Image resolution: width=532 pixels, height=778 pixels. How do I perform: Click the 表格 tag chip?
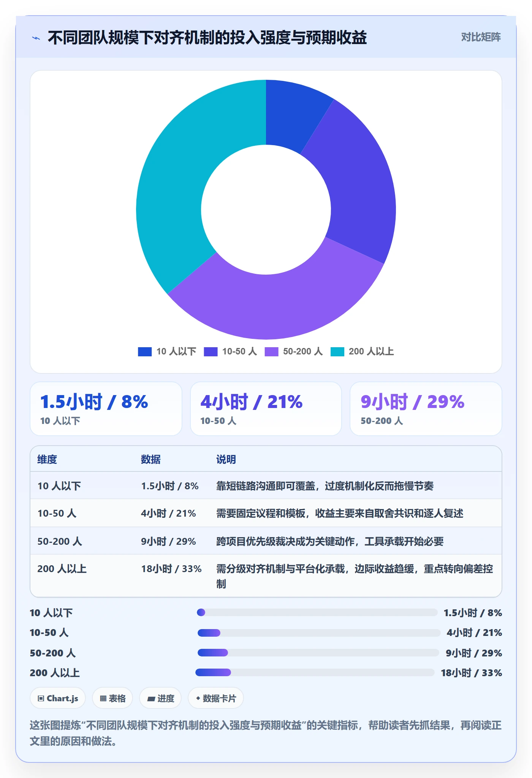pyautogui.click(x=112, y=698)
